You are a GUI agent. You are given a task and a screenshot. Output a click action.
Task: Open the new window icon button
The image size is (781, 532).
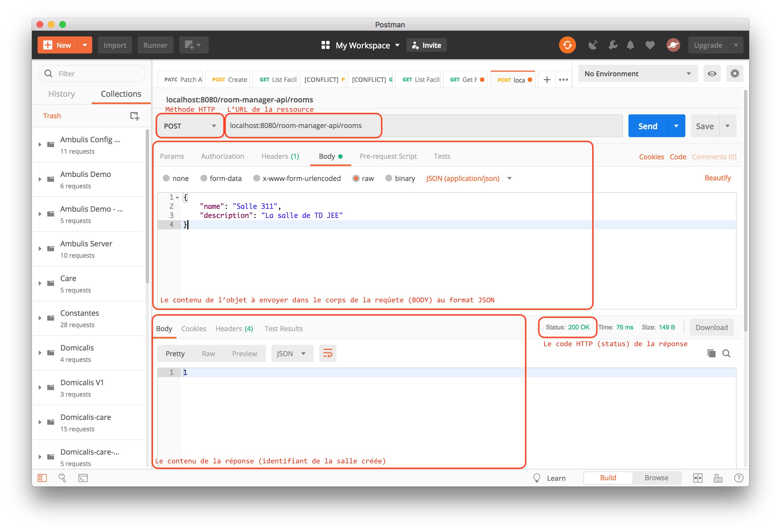tap(194, 45)
